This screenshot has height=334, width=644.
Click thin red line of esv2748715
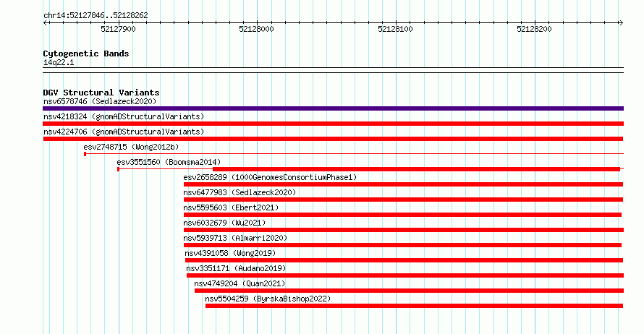pos(354,154)
